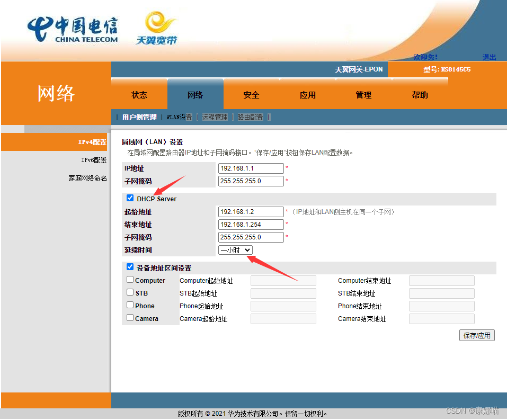
Task: Click the Camera结束地址 input field
Action: [442, 319]
